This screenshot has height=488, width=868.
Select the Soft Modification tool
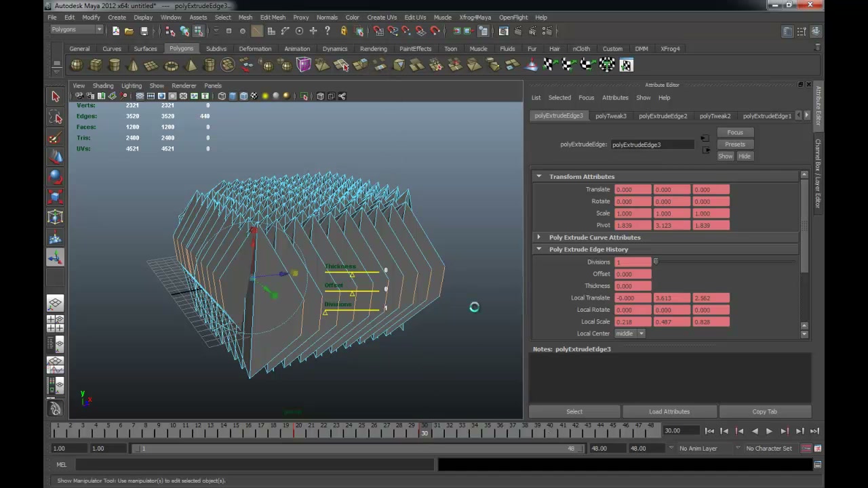pos(56,238)
